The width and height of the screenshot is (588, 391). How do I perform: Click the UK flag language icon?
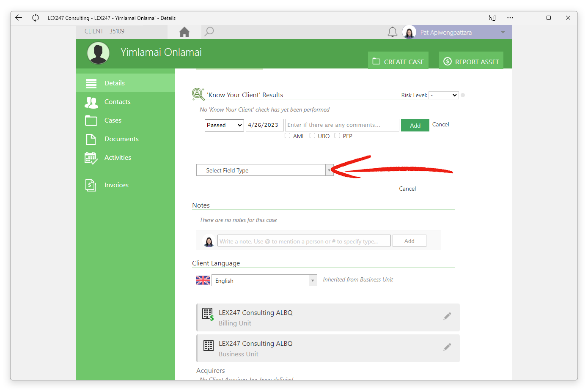coord(203,280)
